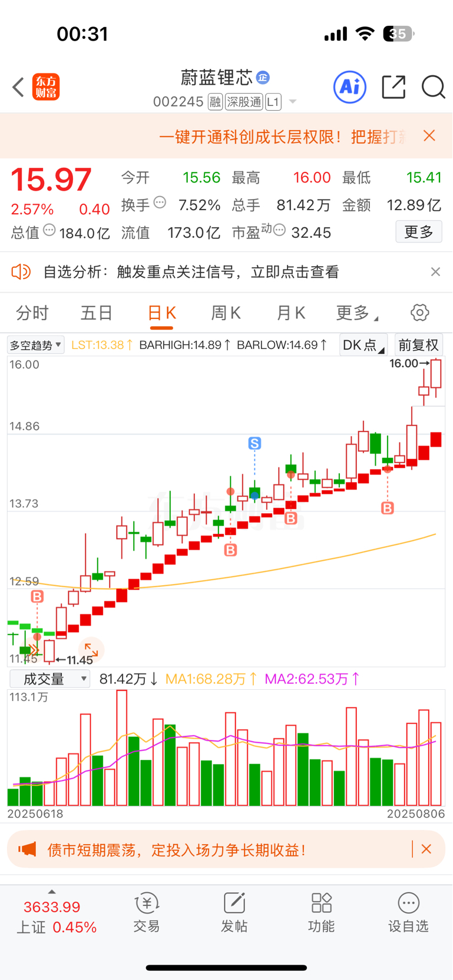Image resolution: width=453 pixels, height=980 pixels.
Task: Tap the info icon next to 总值
Action: [49, 230]
